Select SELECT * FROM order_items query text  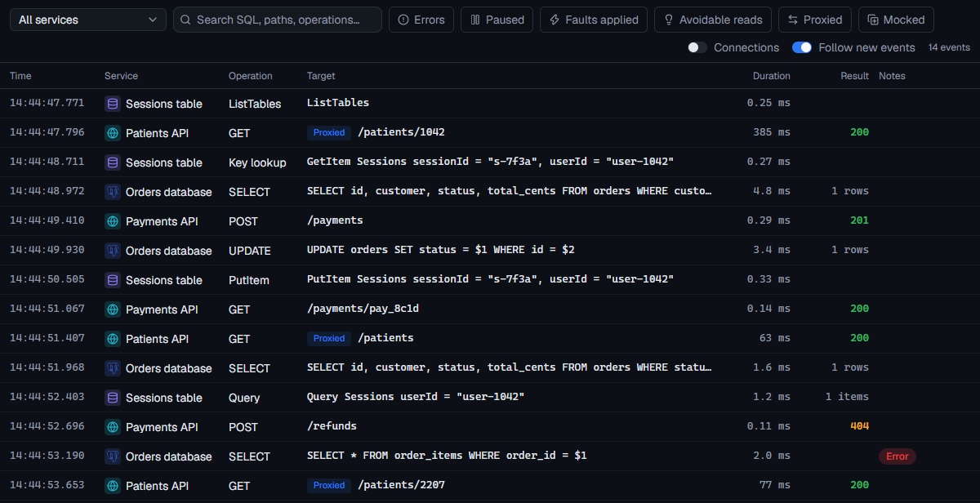pos(447,456)
